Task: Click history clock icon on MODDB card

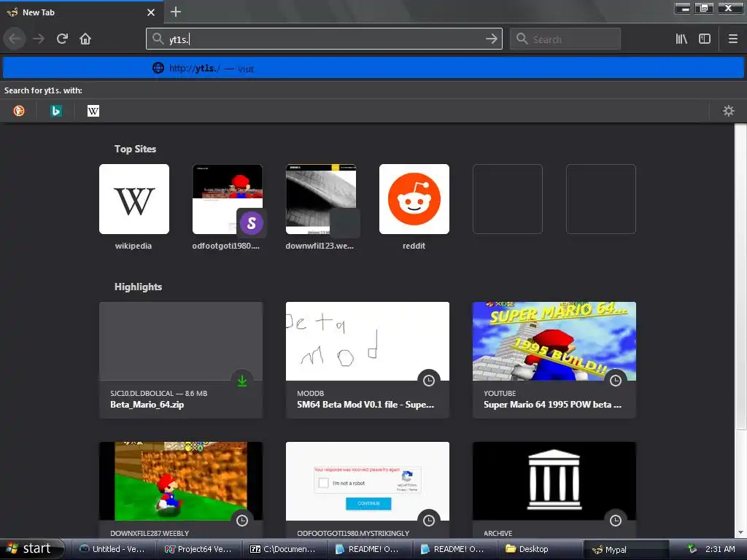Action: point(429,381)
